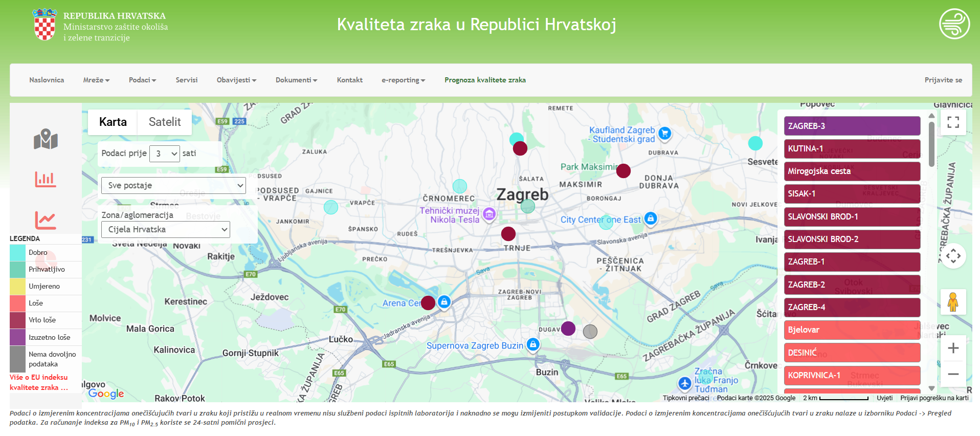Open the hours dropdown showing 3
The image size is (980, 436).
point(165,154)
